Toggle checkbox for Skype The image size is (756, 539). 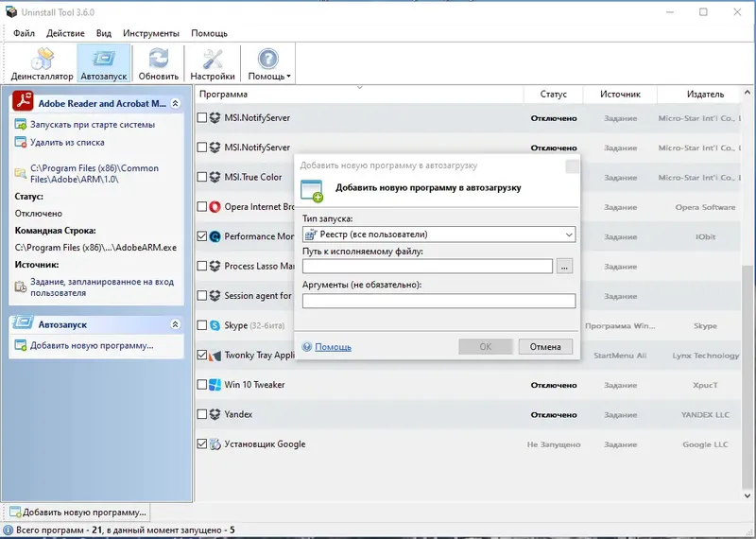(202, 325)
